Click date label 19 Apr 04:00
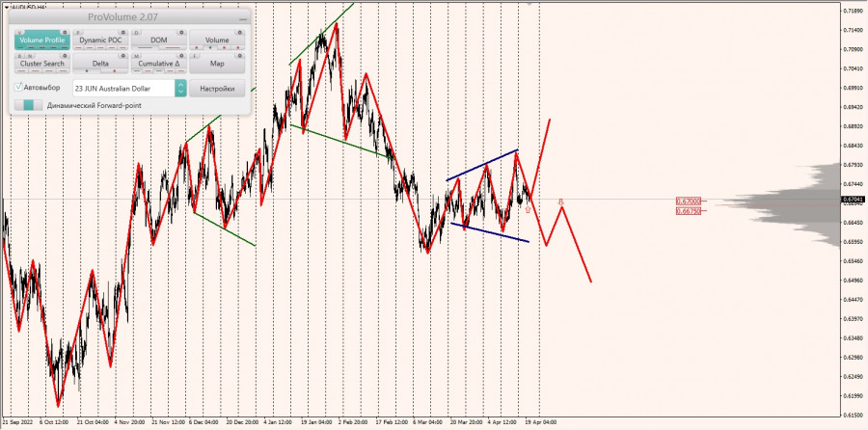Viewport: 868px width, 430px height. [x=540, y=421]
